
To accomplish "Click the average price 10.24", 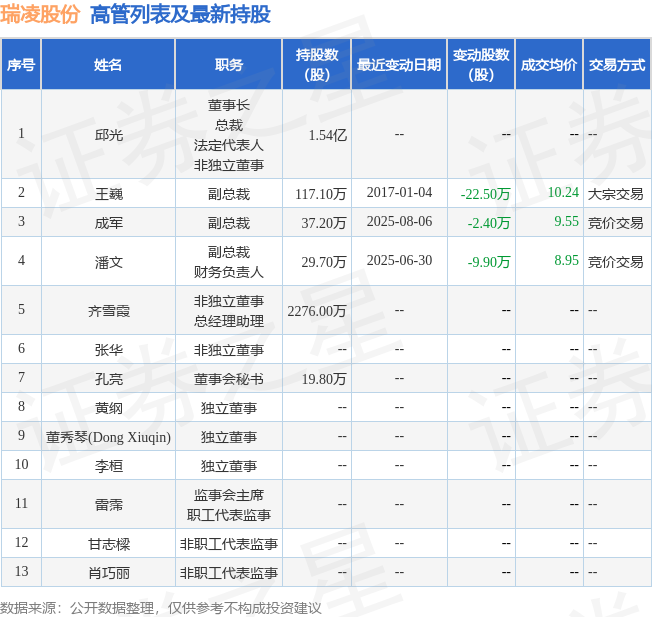I will point(563,192).
